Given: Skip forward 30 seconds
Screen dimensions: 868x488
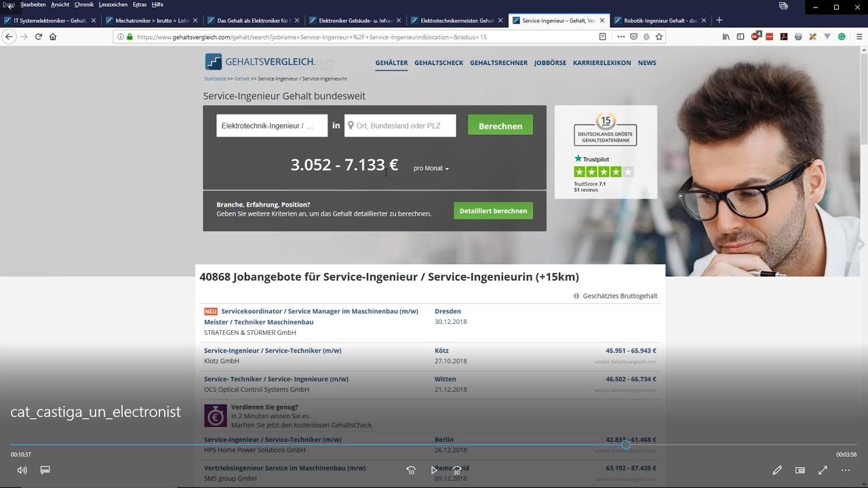Looking at the screenshot, I should coord(457,470).
